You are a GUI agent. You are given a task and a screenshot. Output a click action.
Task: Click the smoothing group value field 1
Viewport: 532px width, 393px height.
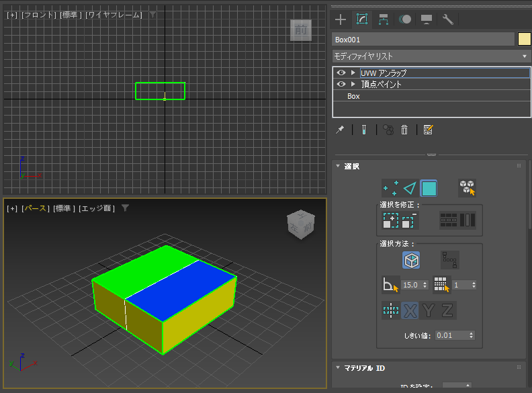(461, 285)
